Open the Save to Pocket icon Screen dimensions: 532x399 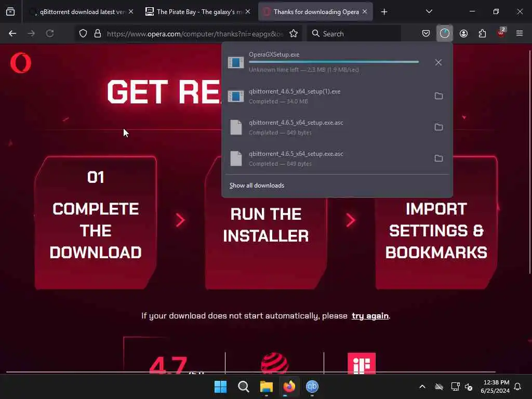(426, 33)
